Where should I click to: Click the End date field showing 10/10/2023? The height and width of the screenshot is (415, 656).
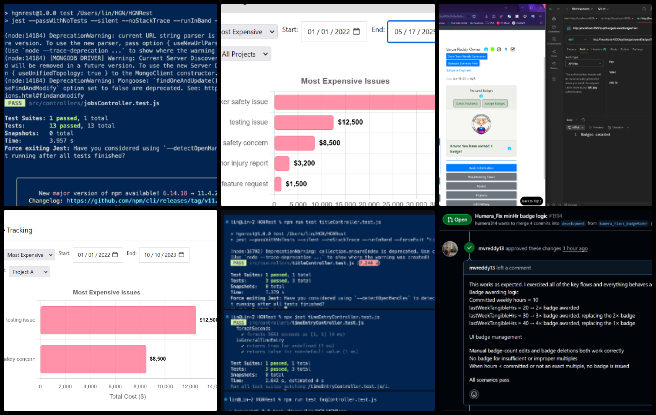(x=164, y=254)
